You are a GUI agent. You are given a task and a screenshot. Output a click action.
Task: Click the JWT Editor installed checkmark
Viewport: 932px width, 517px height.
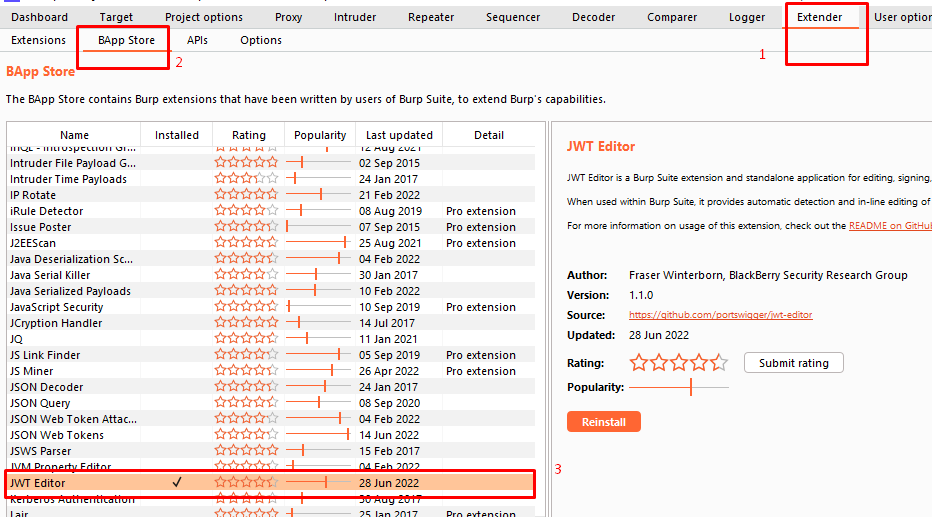pyautogui.click(x=177, y=483)
